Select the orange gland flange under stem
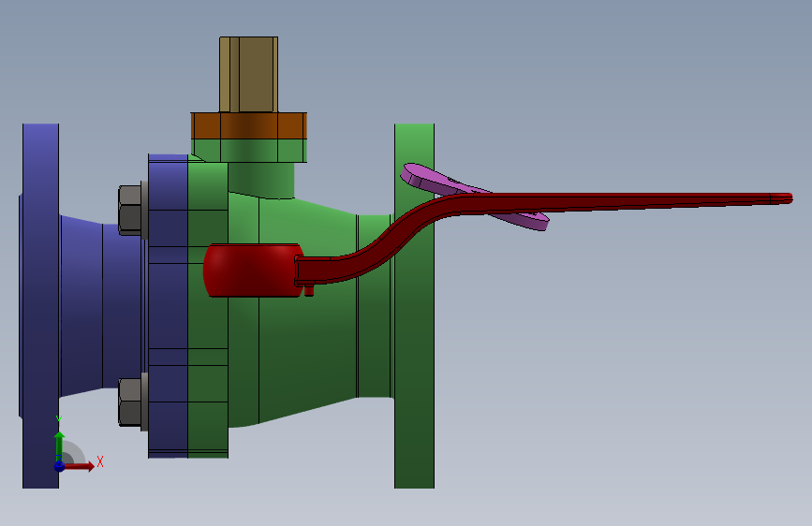This screenshot has width=812, height=526. [x=248, y=125]
